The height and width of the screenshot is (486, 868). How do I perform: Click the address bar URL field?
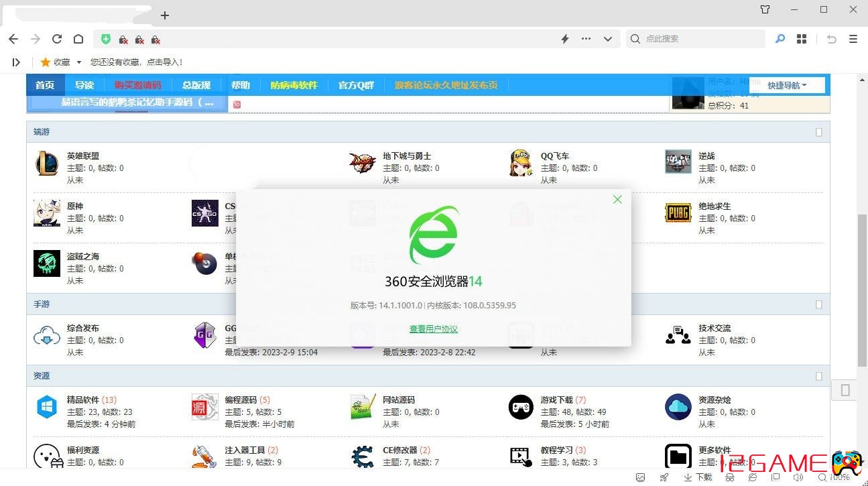point(355,39)
